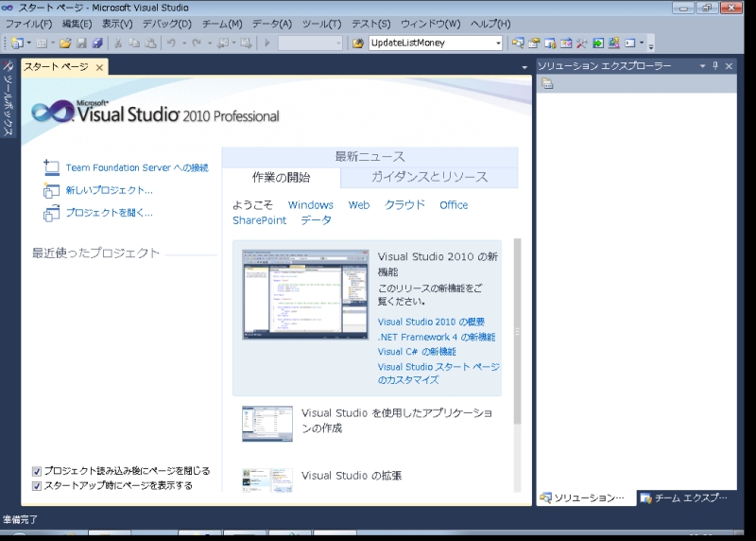
Task: Open the Toolbox wrench-and-hammer toolbar icon
Action: [582, 43]
